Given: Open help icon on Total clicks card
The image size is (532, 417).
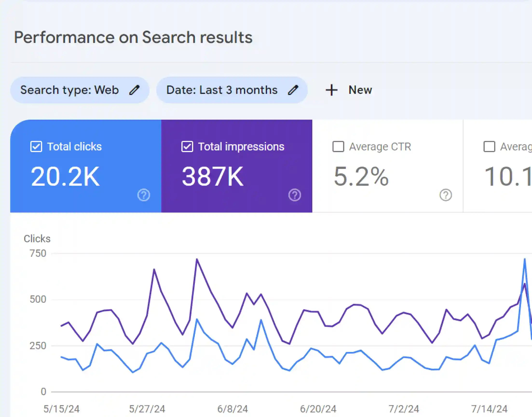Looking at the screenshot, I should coord(143,195).
